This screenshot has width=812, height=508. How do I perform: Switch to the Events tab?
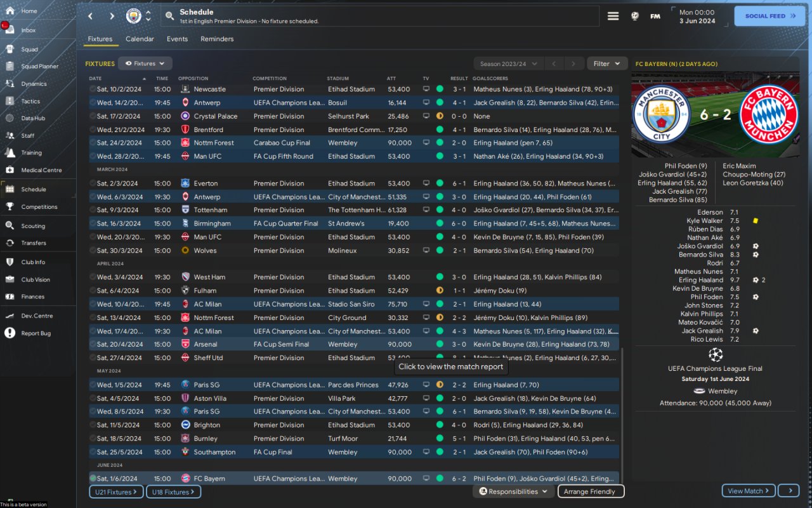tap(177, 39)
